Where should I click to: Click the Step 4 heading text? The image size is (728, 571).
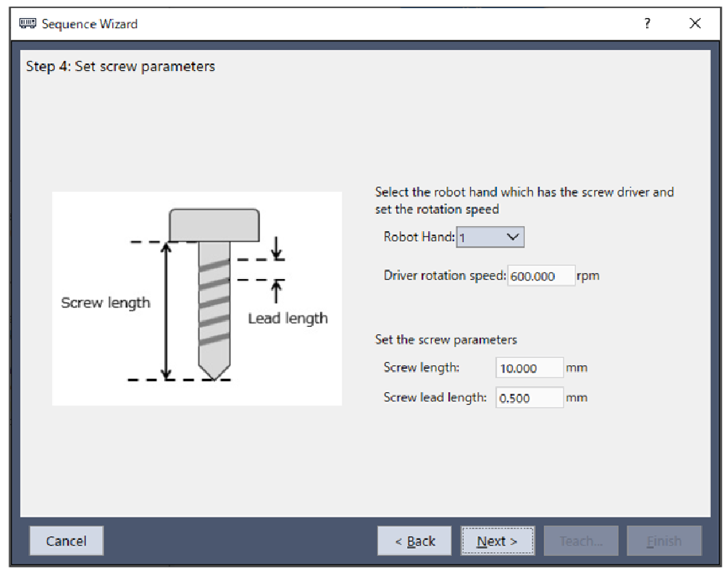pyautogui.click(x=120, y=67)
